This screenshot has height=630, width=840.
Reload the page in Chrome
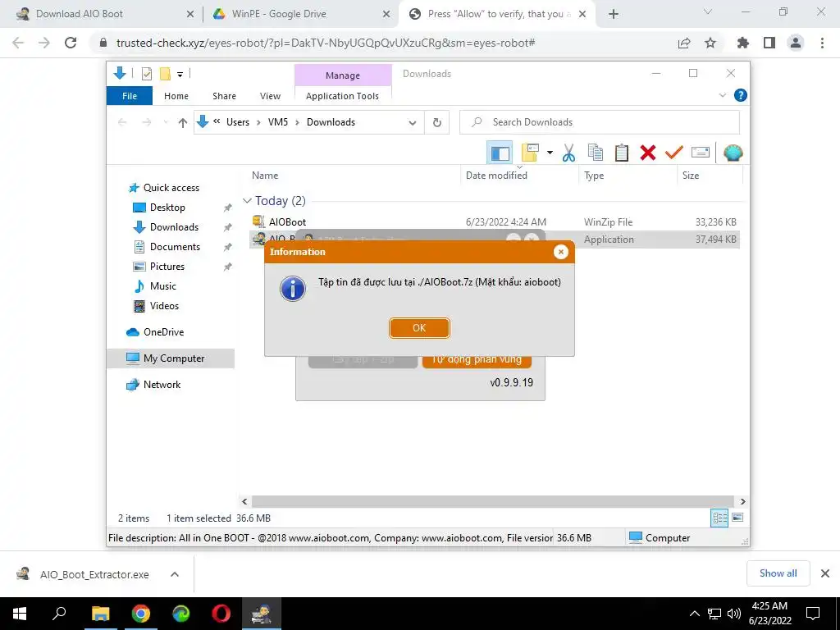(71, 43)
